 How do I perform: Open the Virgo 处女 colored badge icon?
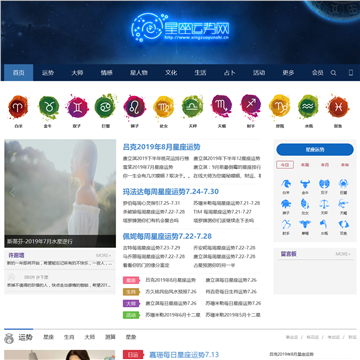(x=164, y=107)
